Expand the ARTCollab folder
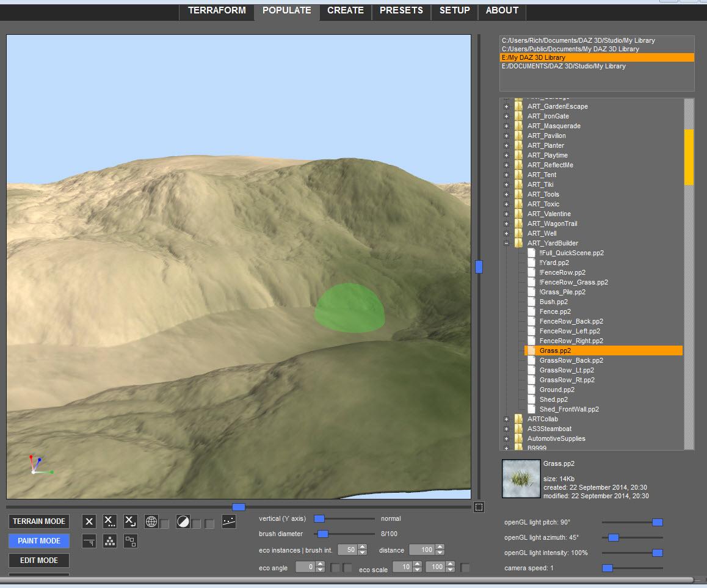Viewport: 707px width, 588px height. [506, 419]
